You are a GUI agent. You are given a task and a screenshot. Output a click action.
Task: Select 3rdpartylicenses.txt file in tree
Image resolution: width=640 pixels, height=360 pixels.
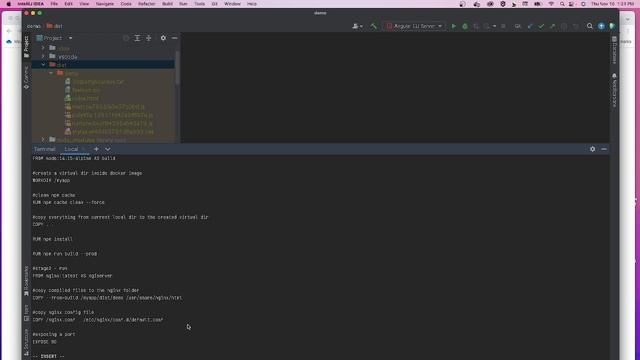[98, 82]
